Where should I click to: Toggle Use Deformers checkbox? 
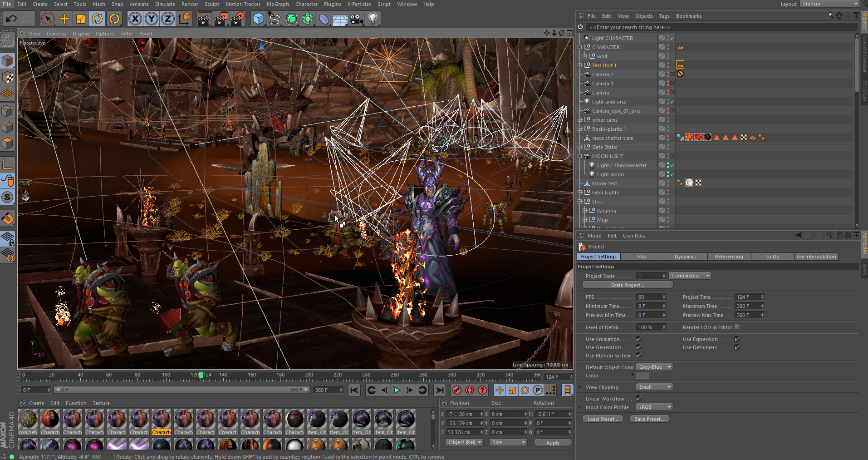coord(737,347)
